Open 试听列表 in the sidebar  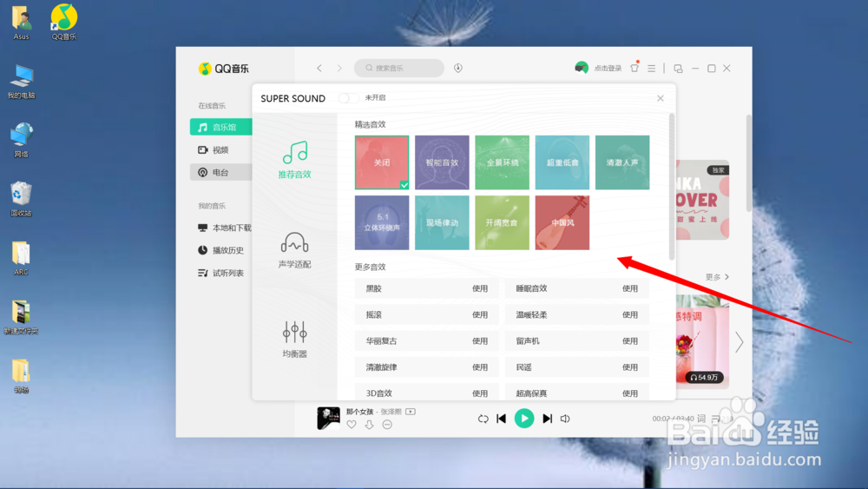(x=220, y=273)
